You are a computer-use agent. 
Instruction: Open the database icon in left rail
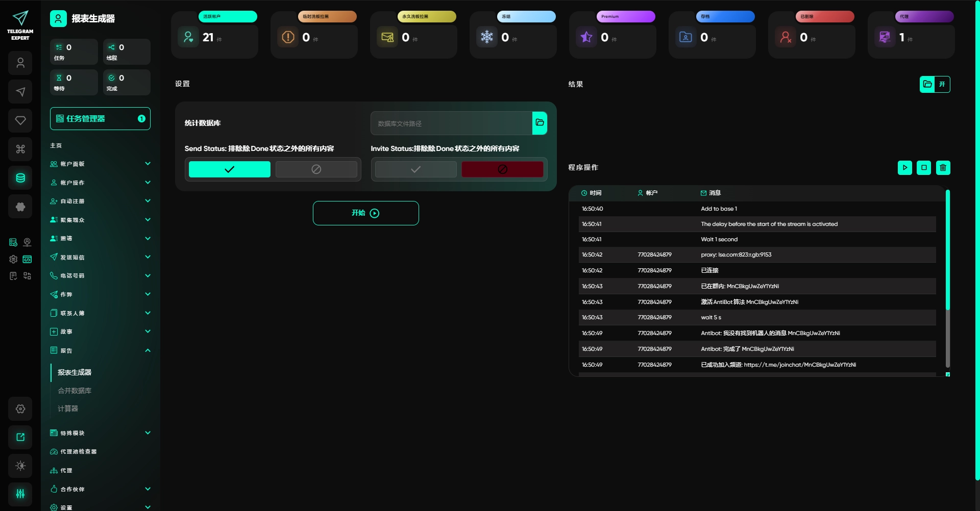20,178
